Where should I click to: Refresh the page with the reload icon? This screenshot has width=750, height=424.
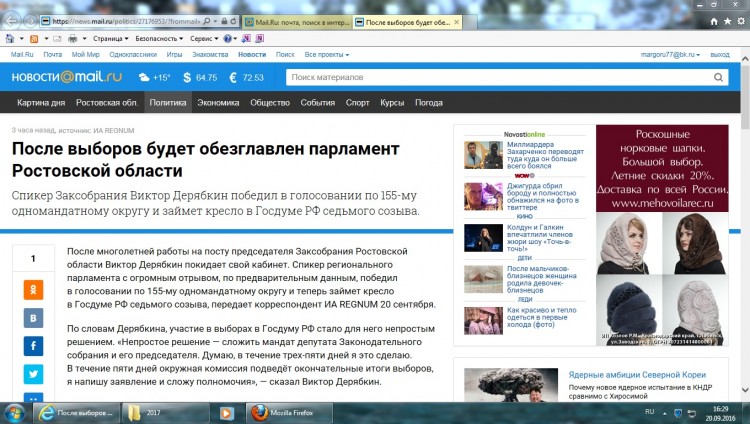(x=233, y=21)
